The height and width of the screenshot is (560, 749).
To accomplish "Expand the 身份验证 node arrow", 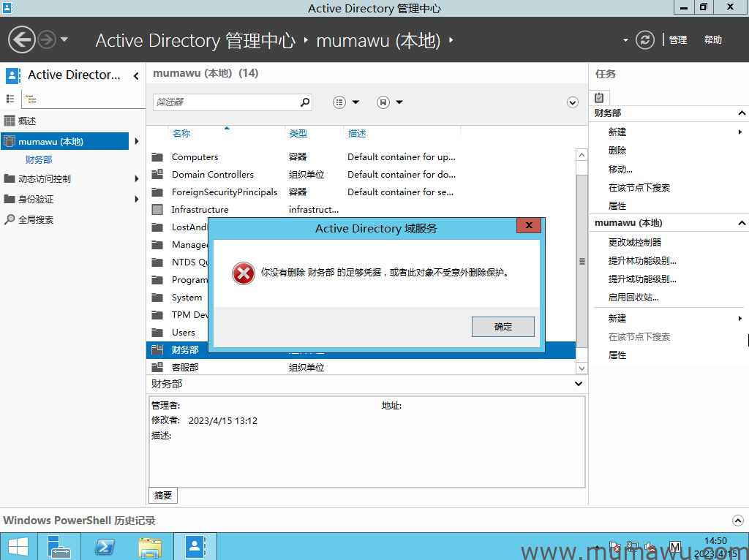I will click(x=137, y=199).
